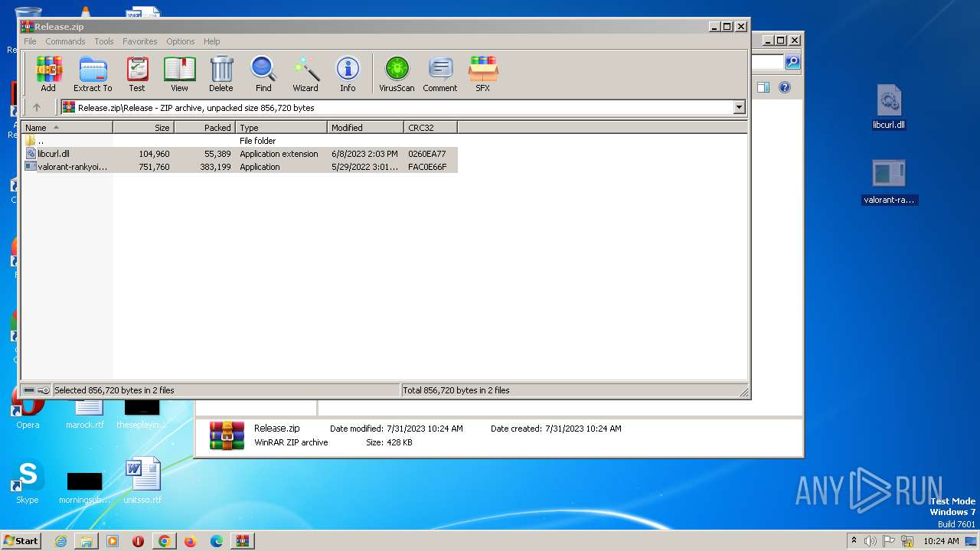Image resolution: width=980 pixels, height=551 pixels.
Task: Click the Extract To toolbar icon
Action: point(93,74)
